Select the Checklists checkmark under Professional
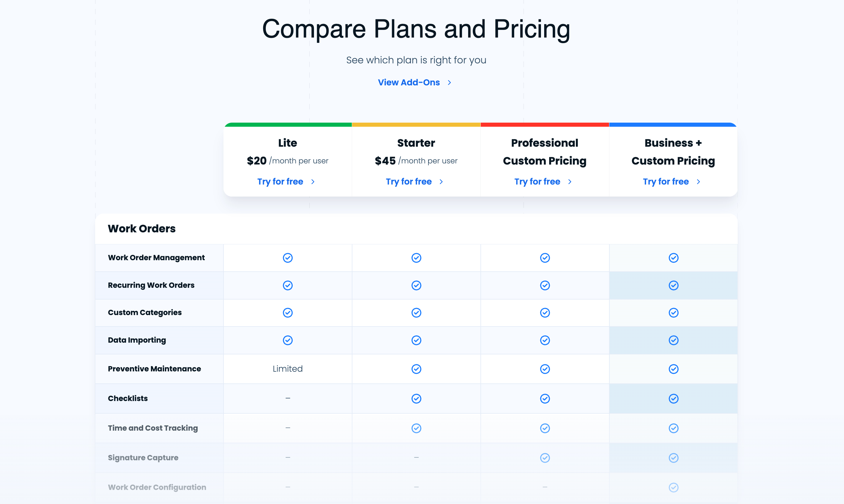The width and height of the screenshot is (844, 504). [x=544, y=398]
